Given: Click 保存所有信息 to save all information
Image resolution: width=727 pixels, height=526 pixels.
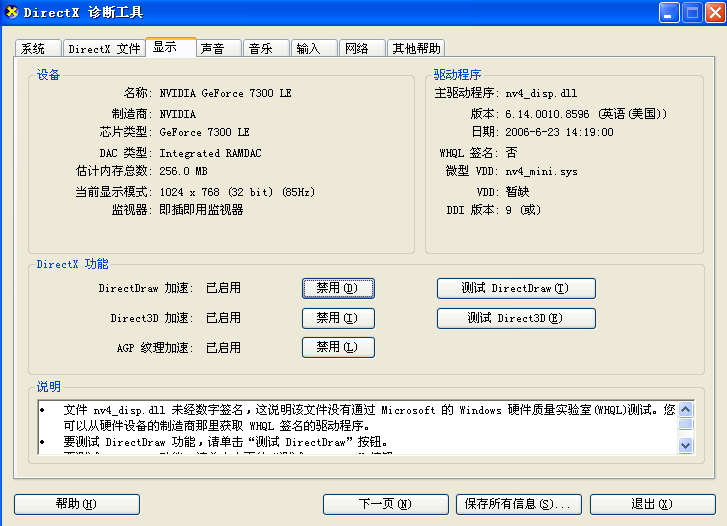Looking at the screenshot, I should (x=518, y=504).
